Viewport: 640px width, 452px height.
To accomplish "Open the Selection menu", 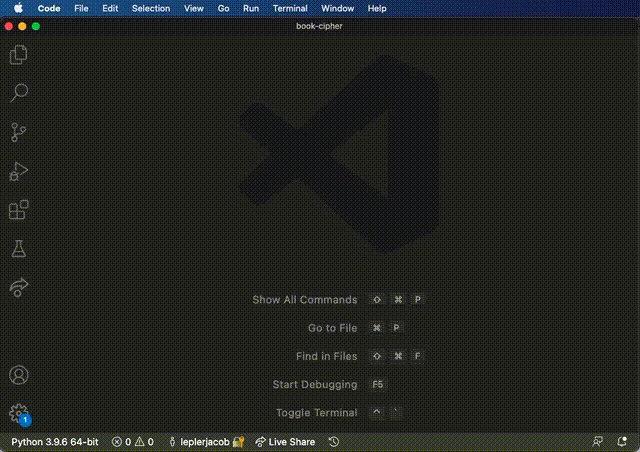I will coord(151,9).
